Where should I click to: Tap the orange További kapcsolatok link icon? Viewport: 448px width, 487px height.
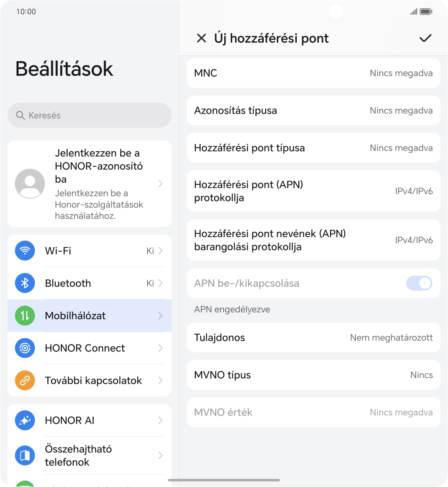click(25, 381)
